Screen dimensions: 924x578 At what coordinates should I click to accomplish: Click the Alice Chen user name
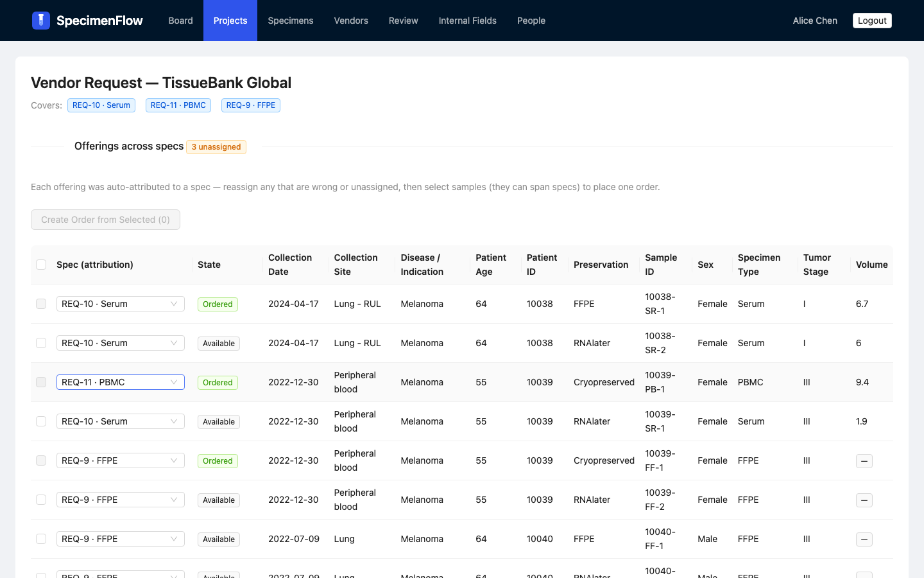click(815, 21)
